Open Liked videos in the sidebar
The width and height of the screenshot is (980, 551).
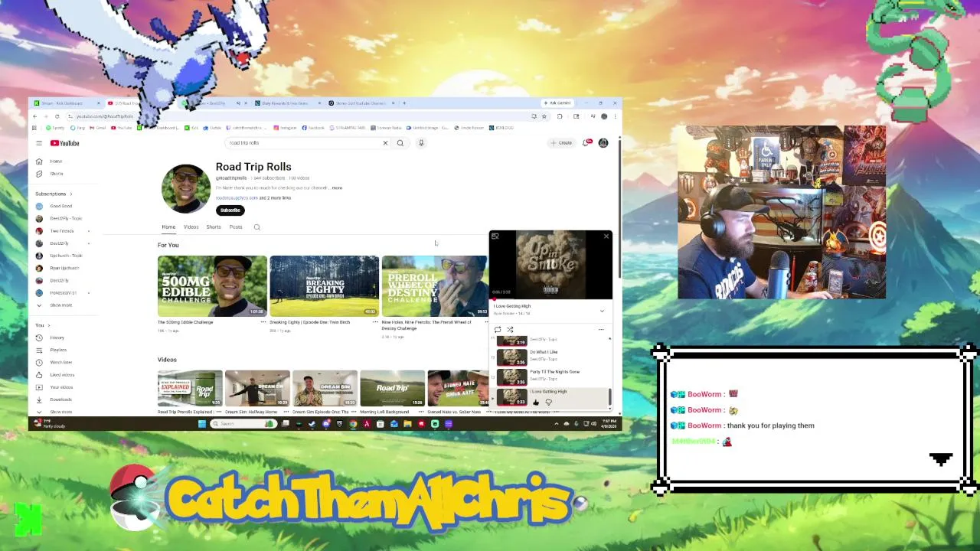61,375
